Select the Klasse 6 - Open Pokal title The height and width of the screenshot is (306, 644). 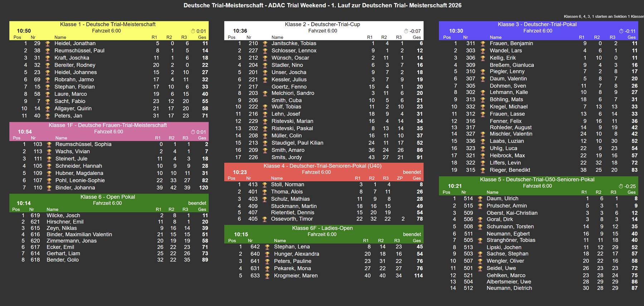tap(108, 197)
